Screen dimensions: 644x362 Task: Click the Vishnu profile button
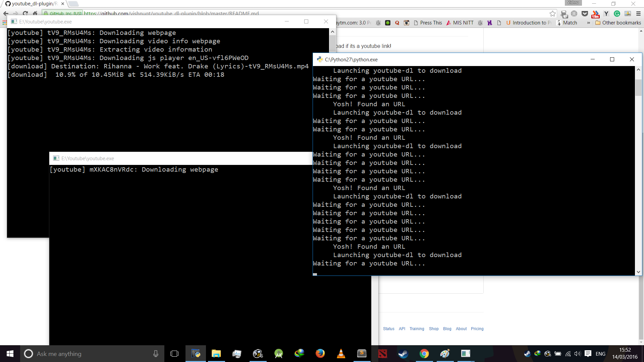573,3
